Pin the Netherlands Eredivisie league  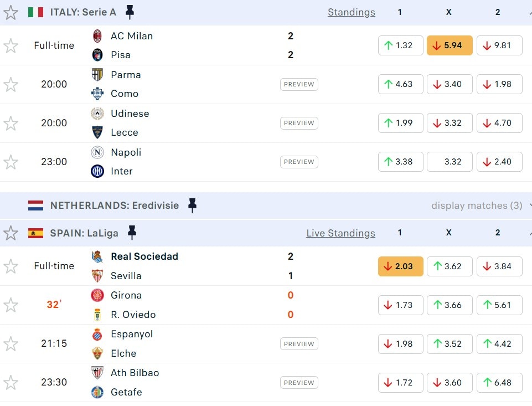coord(192,205)
